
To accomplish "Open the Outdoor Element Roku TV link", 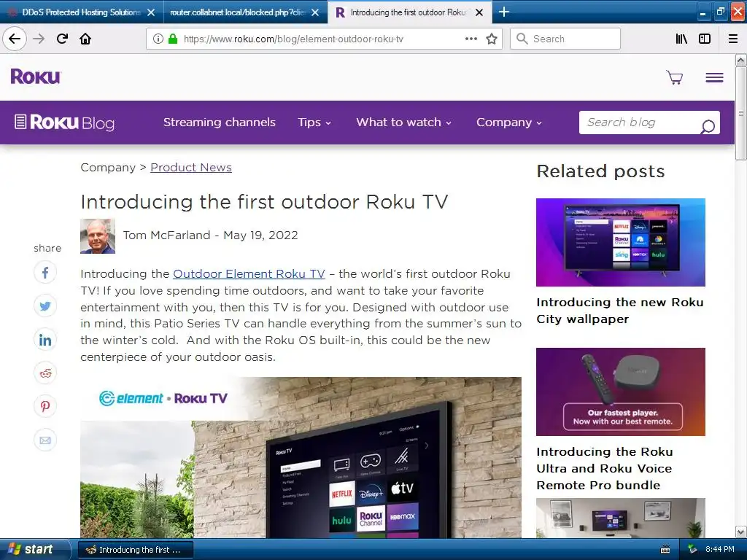I will coord(249,274).
